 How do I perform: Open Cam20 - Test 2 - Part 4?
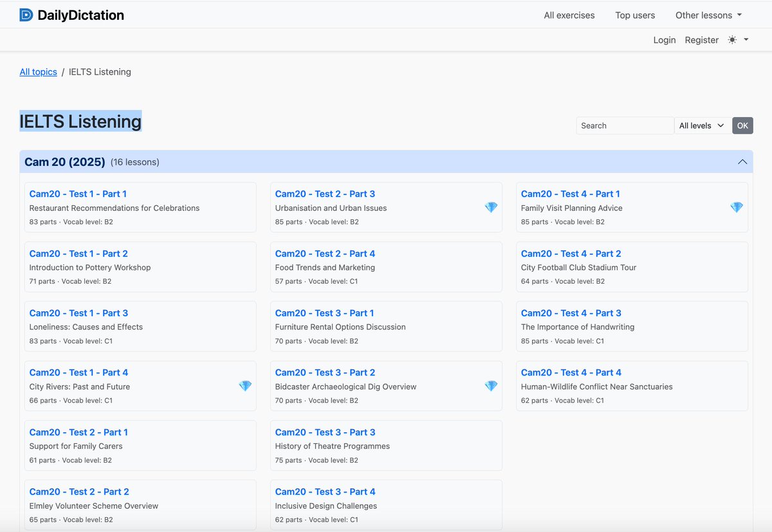[x=325, y=253]
